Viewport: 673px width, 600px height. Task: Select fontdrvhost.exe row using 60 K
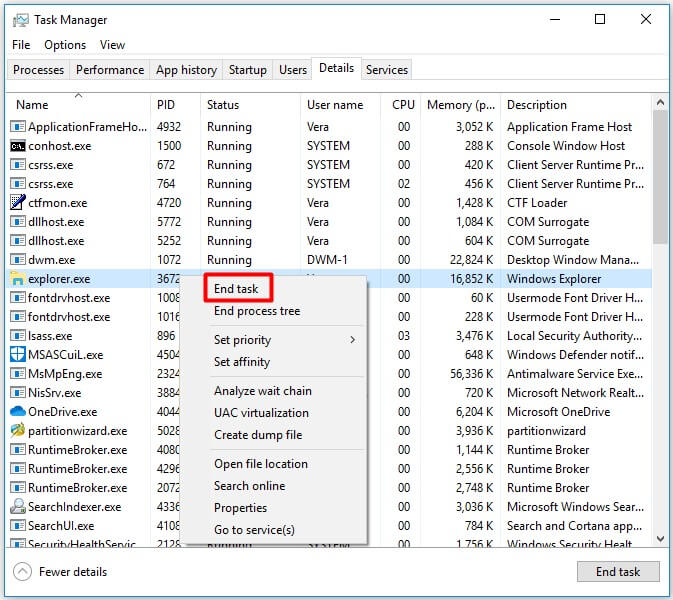330,298
